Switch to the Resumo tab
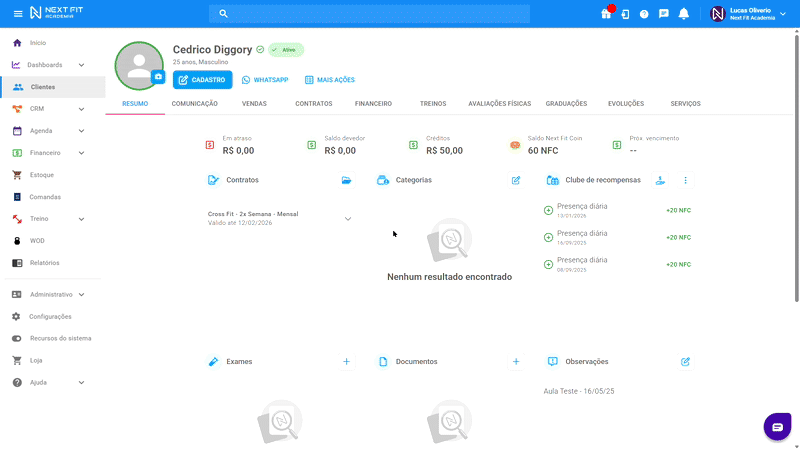 pyautogui.click(x=135, y=104)
